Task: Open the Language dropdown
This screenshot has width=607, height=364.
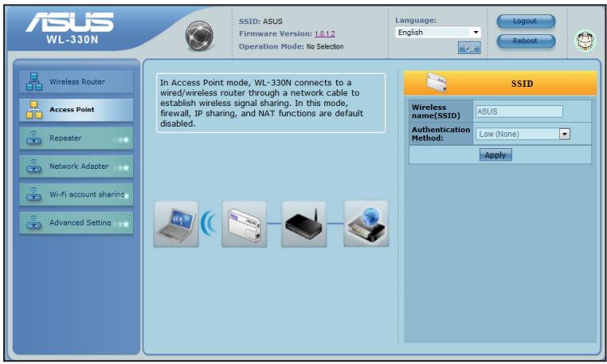Action: coord(438,33)
